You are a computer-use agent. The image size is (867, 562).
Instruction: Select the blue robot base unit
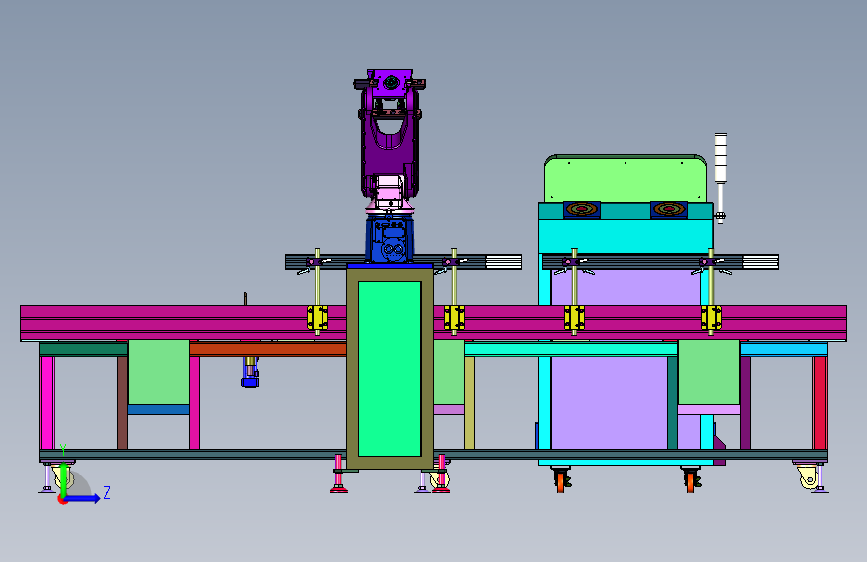click(389, 240)
